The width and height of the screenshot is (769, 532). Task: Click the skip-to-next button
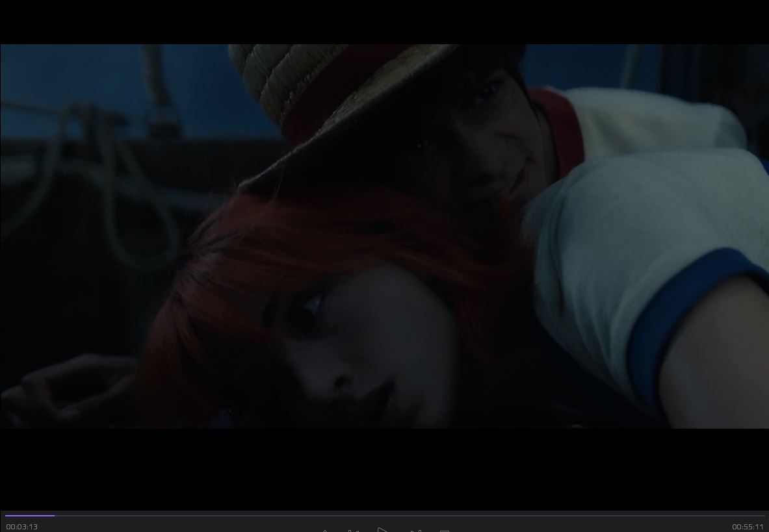coord(416,530)
